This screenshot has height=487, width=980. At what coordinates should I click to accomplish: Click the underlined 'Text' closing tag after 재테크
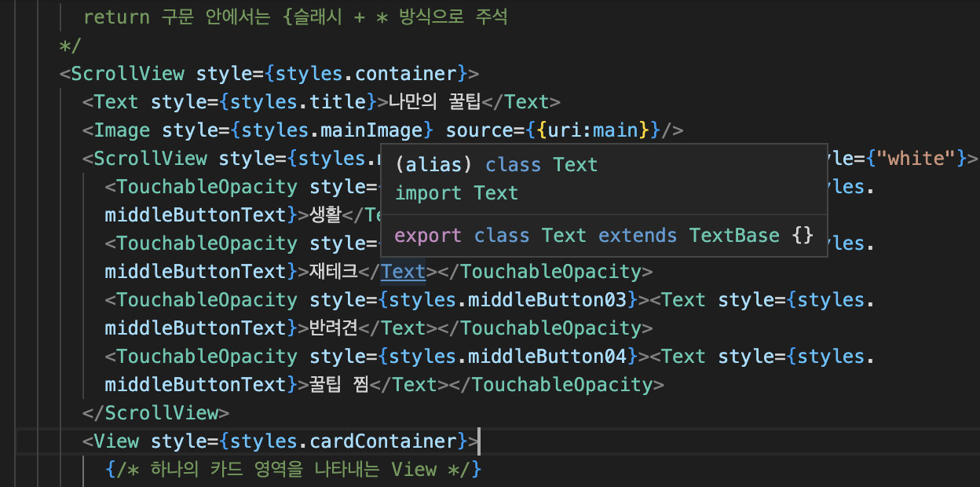404,271
